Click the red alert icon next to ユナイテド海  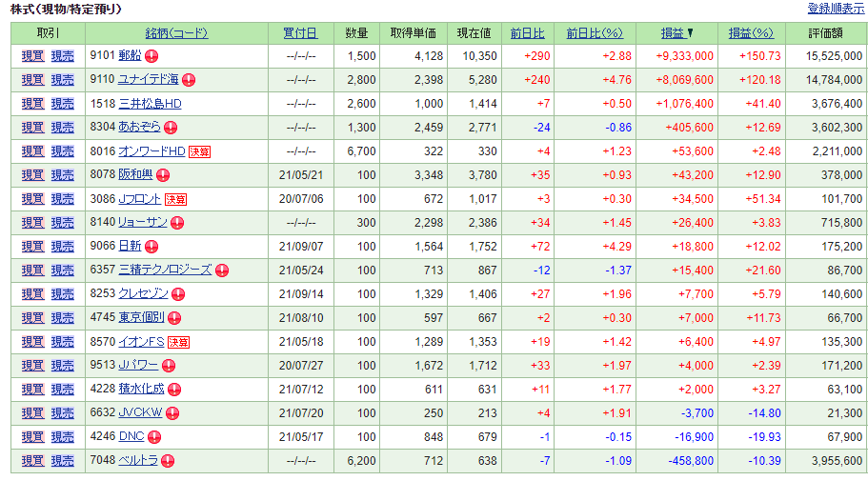189,80
